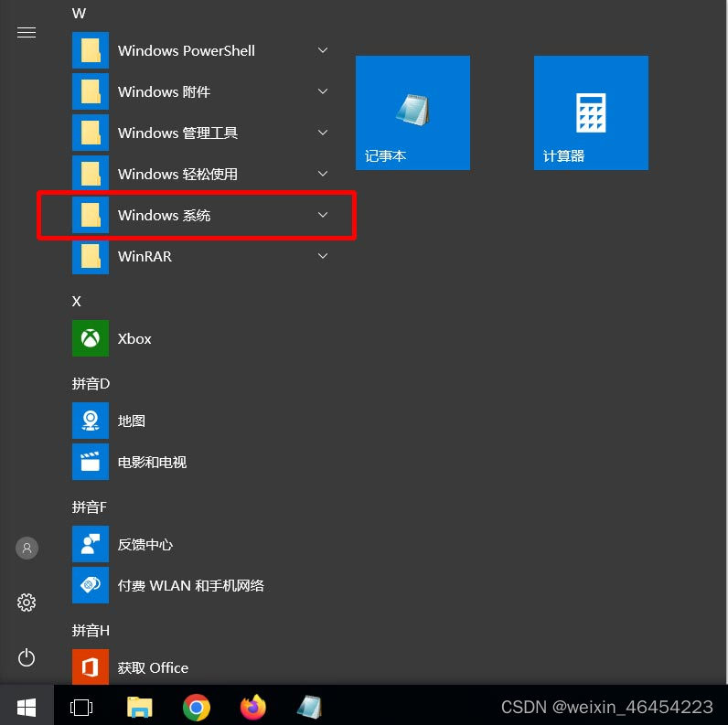728x725 pixels.
Task: Click the Windows 附件 folder icon
Action: (91, 91)
